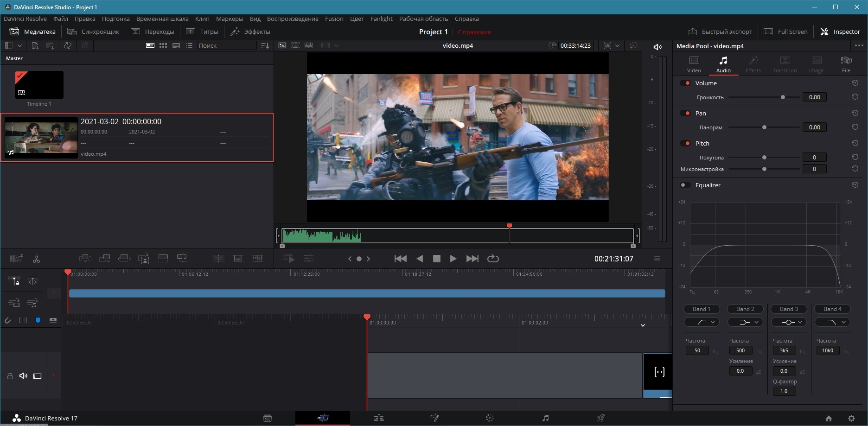The height and width of the screenshot is (426, 868).
Task: Adjust the Панорам. pan slider
Action: pos(764,127)
